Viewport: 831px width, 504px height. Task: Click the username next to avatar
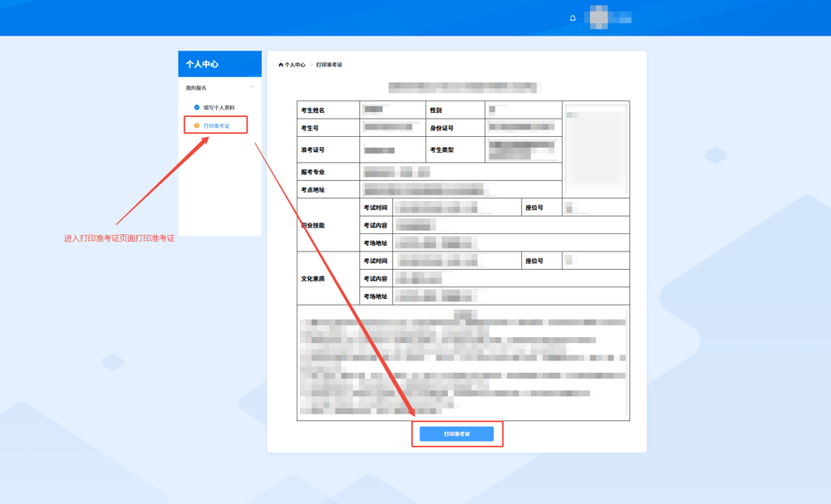622,18
